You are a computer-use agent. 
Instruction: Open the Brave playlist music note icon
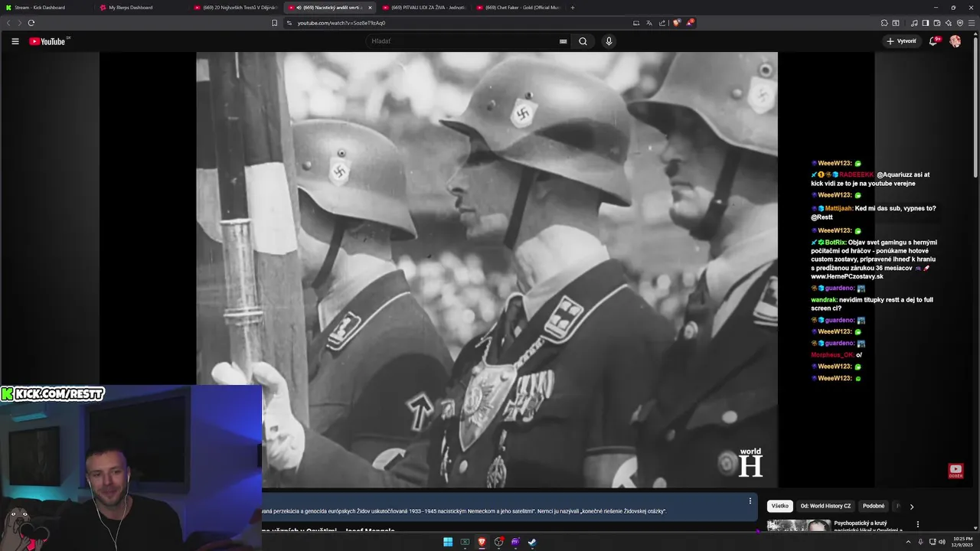914,23
